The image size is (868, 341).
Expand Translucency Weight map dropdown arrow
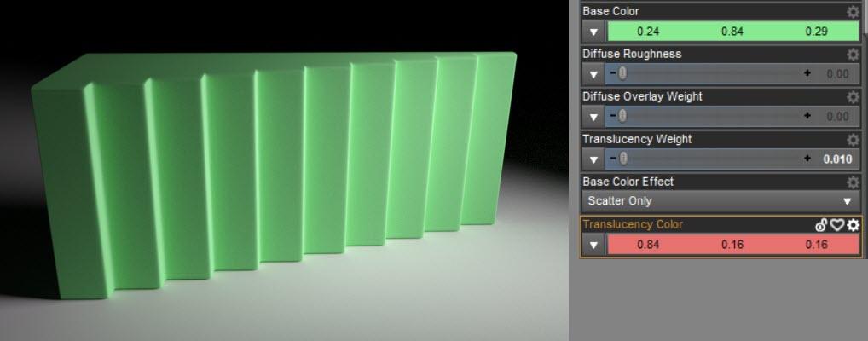tap(594, 159)
